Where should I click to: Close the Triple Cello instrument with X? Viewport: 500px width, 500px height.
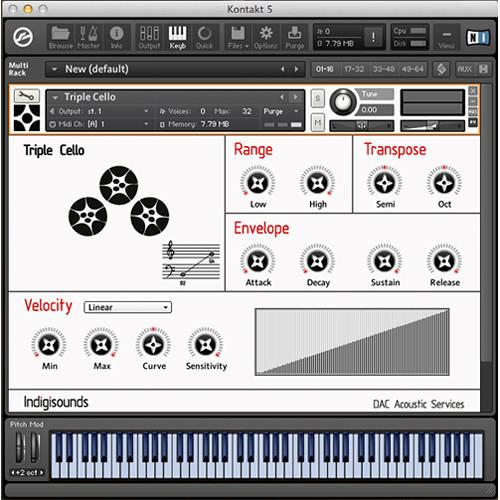coord(473,91)
